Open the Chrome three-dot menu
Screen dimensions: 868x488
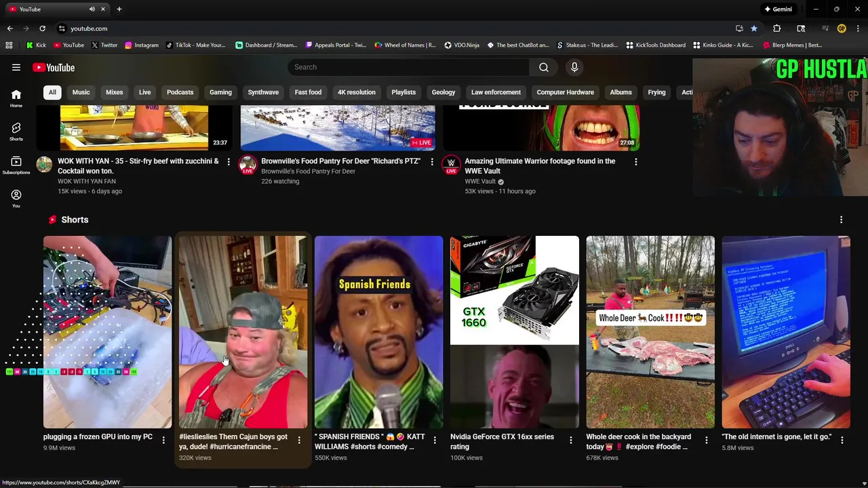pyautogui.click(x=858, y=28)
